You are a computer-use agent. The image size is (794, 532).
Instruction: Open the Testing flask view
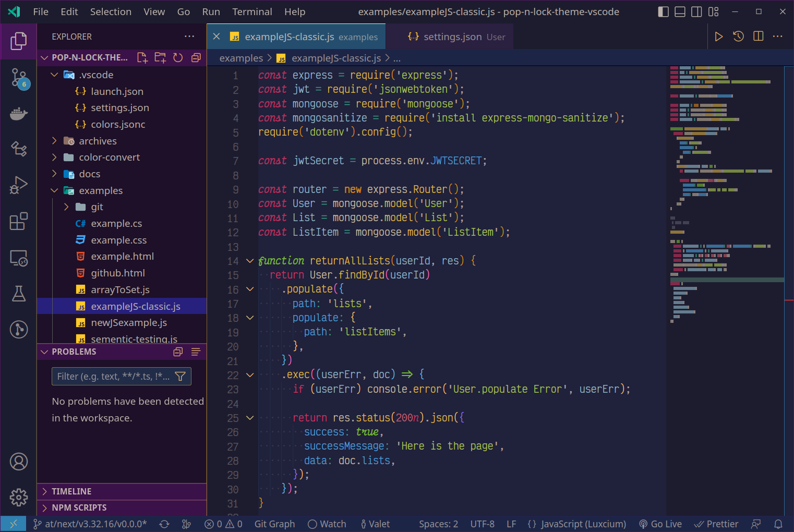coord(18,294)
